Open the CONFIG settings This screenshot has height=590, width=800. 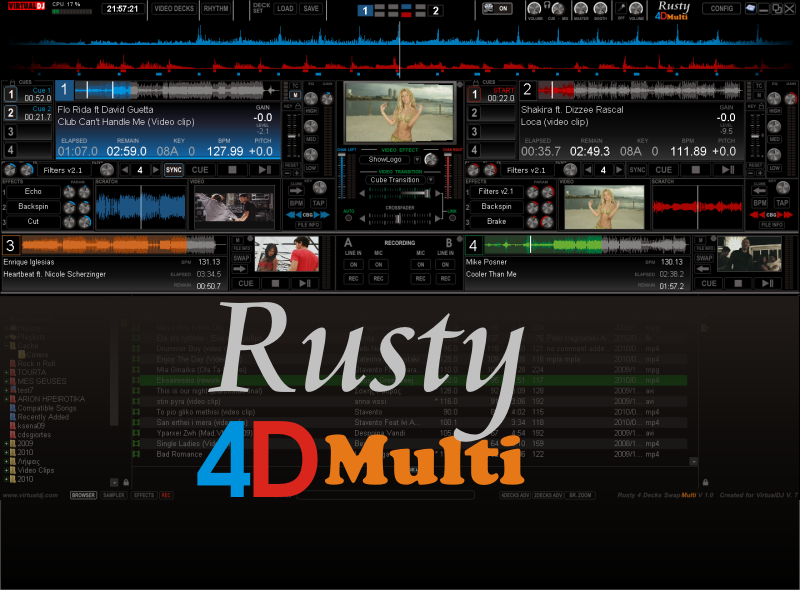(x=721, y=8)
